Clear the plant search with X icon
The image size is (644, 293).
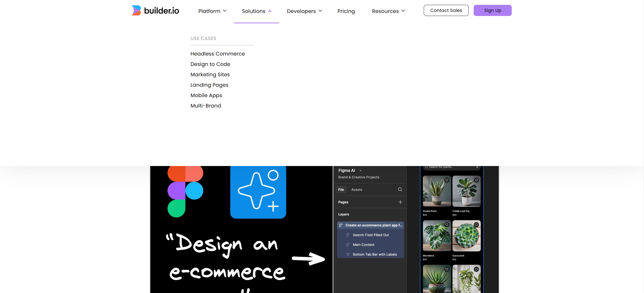[x=477, y=167]
